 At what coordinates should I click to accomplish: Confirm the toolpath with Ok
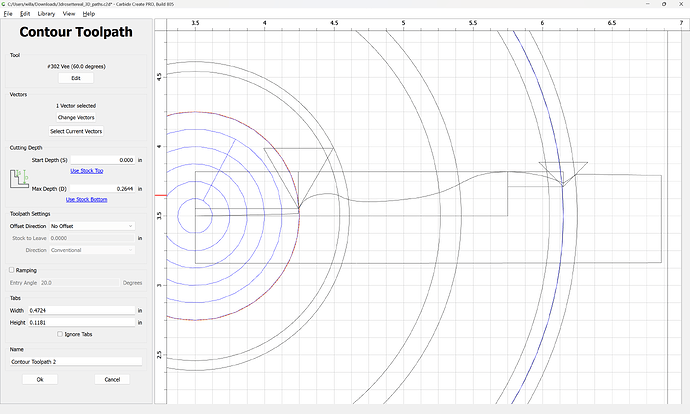coord(40,380)
